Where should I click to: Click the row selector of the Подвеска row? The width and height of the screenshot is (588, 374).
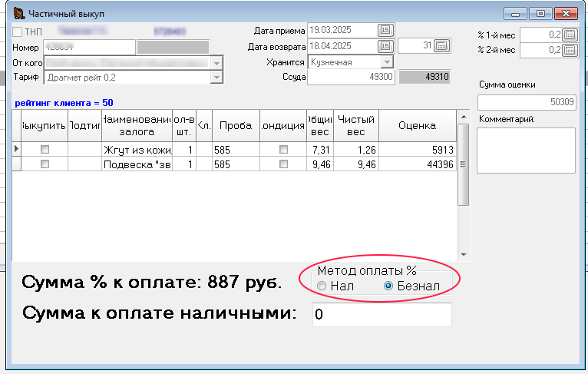click(x=16, y=164)
